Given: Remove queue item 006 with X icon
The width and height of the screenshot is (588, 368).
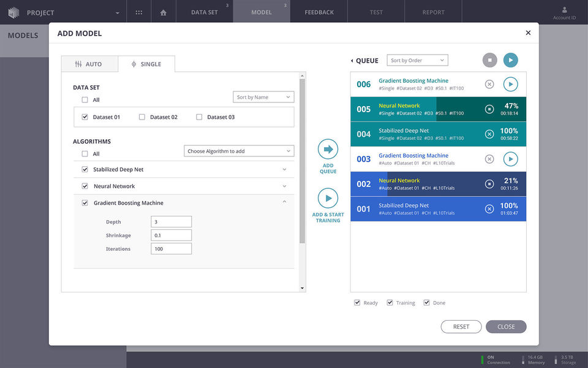Looking at the screenshot, I should (x=489, y=84).
